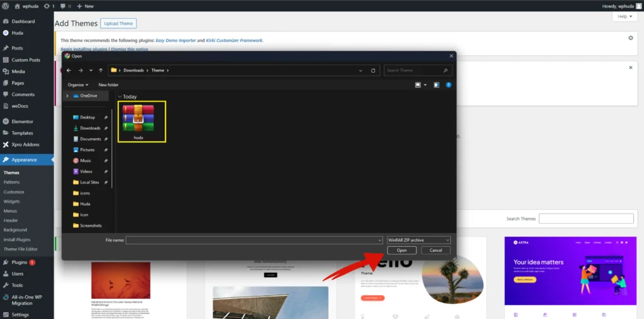Go forward in file dialog

click(x=80, y=70)
